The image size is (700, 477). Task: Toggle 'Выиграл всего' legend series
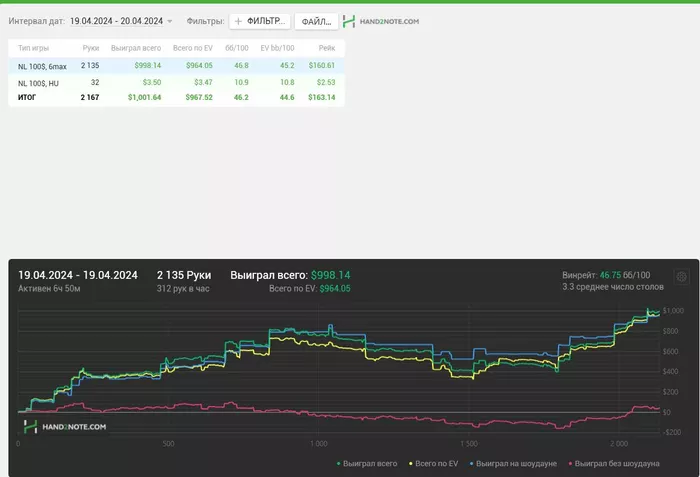[x=367, y=464]
